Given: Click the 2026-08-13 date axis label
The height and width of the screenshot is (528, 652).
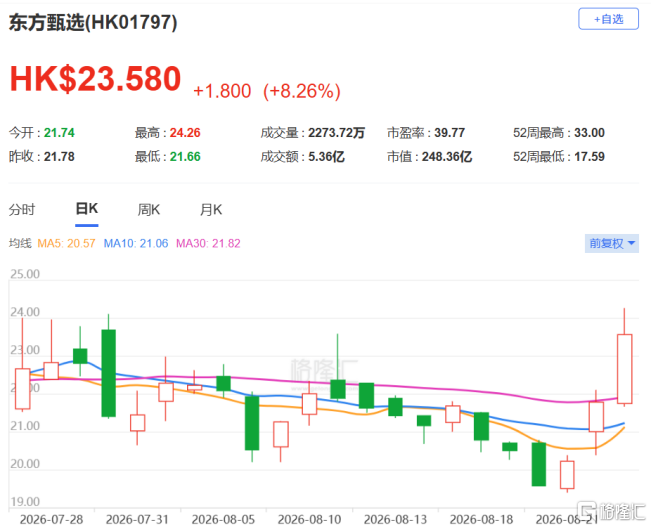Looking at the screenshot, I should (395, 520).
